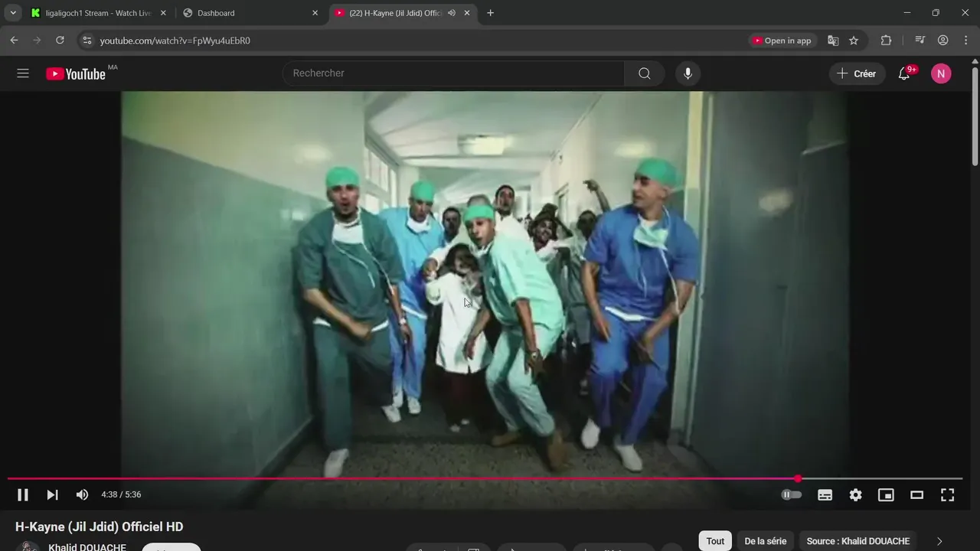Click Open in app button
Screen dimensions: 980x551
click(782, 41)
